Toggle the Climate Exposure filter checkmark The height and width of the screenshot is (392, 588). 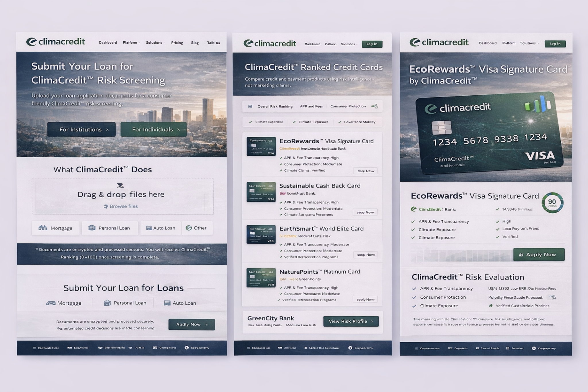(x=294, y=122)
